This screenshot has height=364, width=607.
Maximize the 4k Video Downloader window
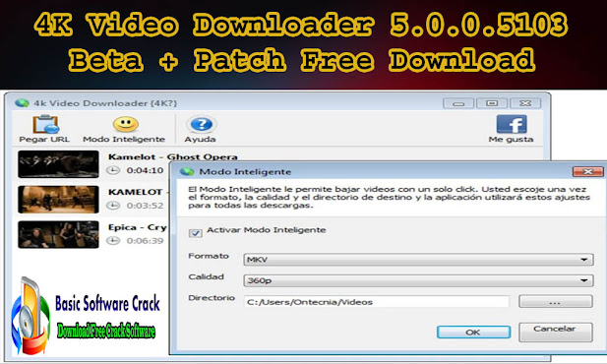[492, 103]
